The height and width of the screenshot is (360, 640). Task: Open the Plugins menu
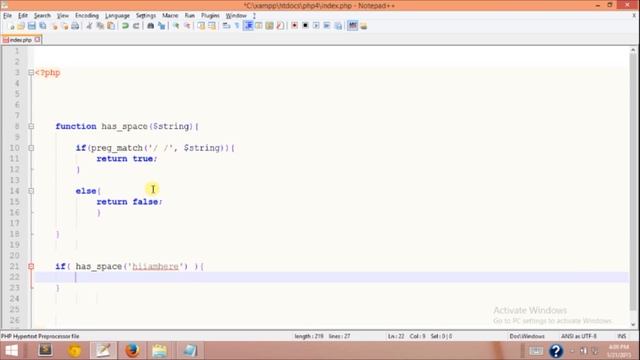pos(210,16)
